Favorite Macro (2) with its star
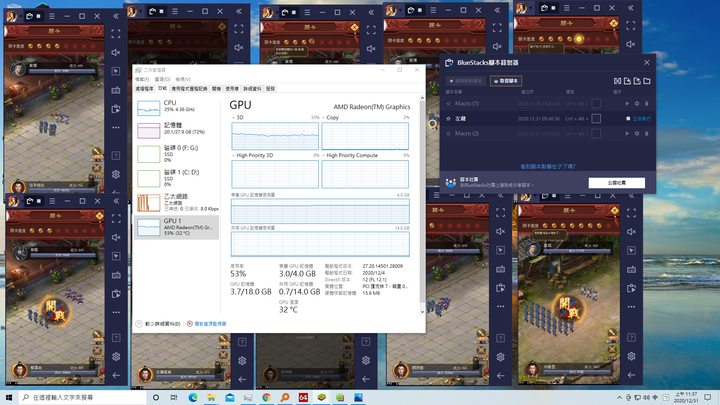This screenshot has height=405, width=720. (x=449, y=134)
